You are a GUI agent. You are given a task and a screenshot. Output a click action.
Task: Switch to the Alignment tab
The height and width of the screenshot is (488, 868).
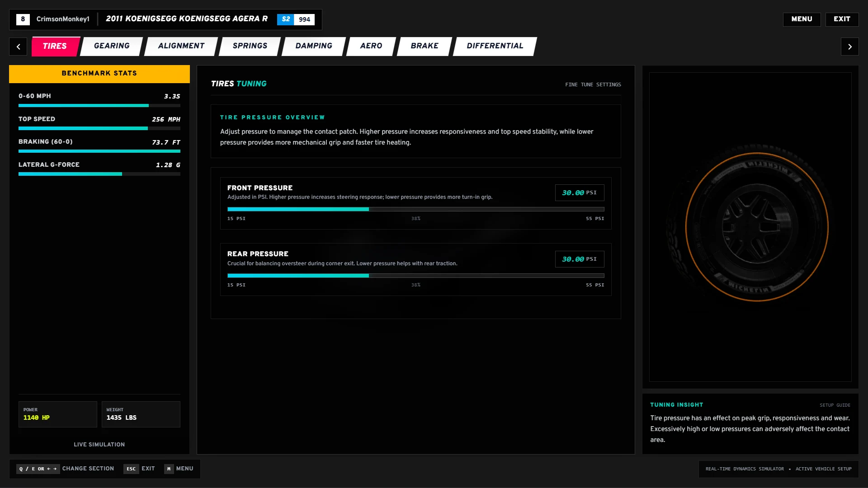[181, 46]
